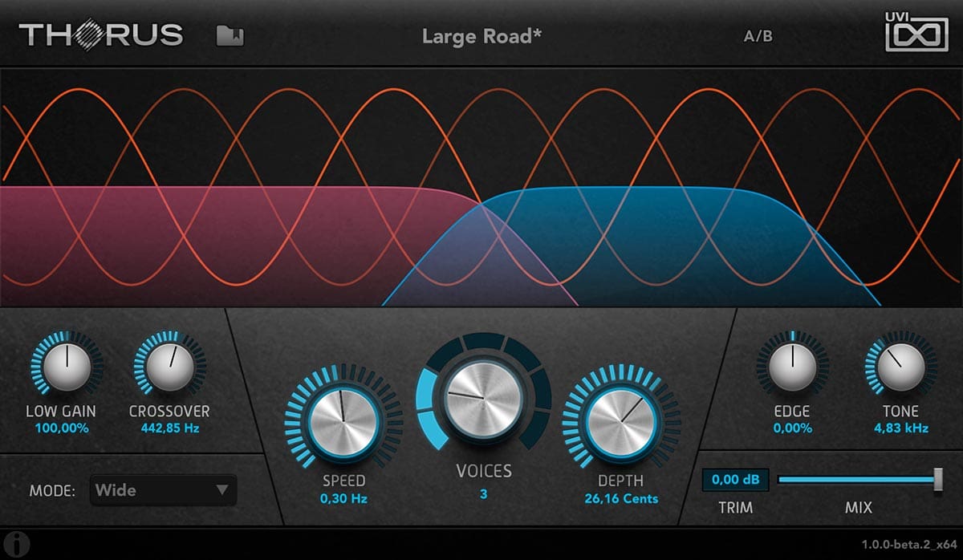Click the Mix slider handle
The image size is (963, 560).
click(x=938, y=479)
